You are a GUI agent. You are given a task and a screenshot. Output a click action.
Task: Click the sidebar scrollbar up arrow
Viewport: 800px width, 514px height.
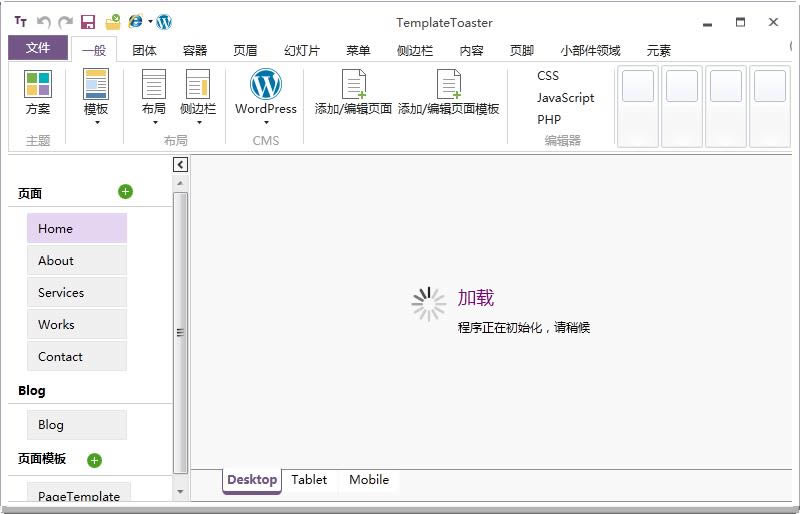click(180, 183)
